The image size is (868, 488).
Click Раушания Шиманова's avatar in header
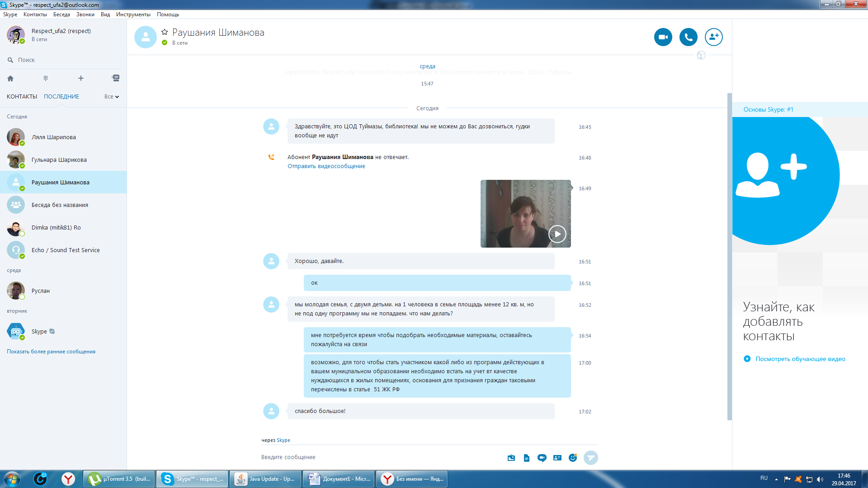coord(146,37)
